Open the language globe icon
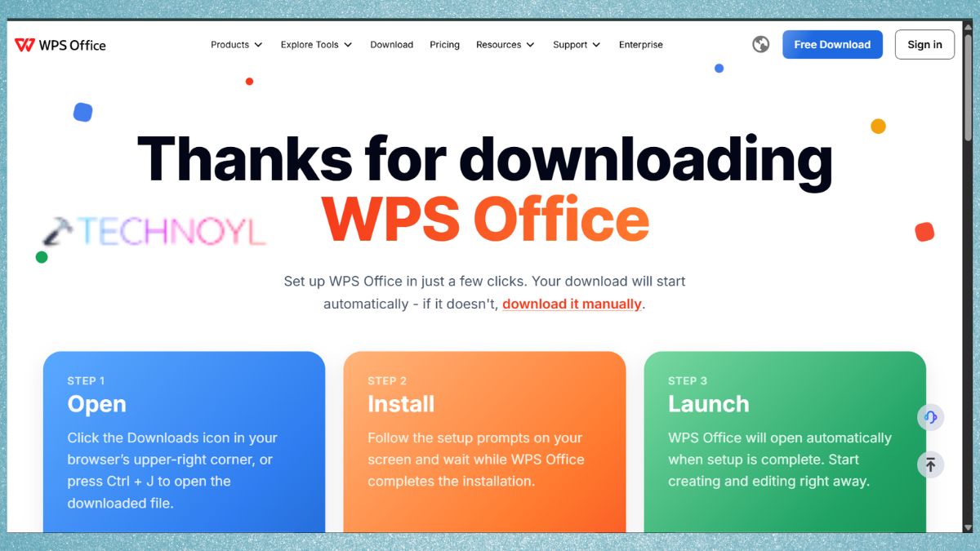This screenshot has height=551, width=980. (760, 44)
